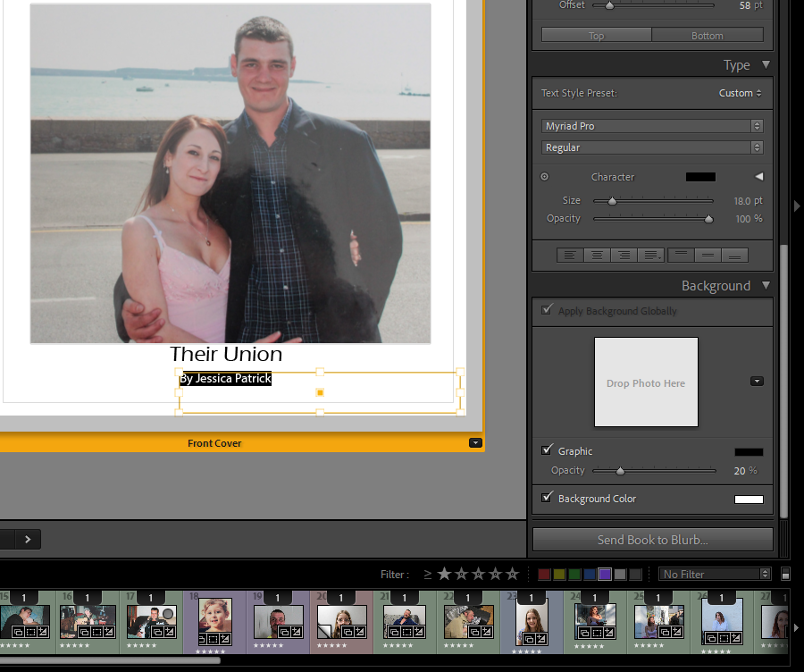804x672 pixels.
Task: Select the align text right icon
Action: click(x=624, y=256)
